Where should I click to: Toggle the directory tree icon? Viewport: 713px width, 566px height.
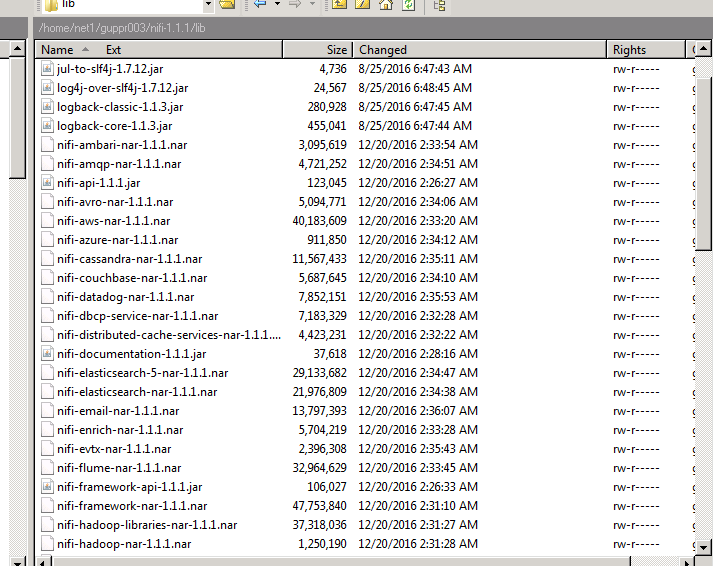439,5
